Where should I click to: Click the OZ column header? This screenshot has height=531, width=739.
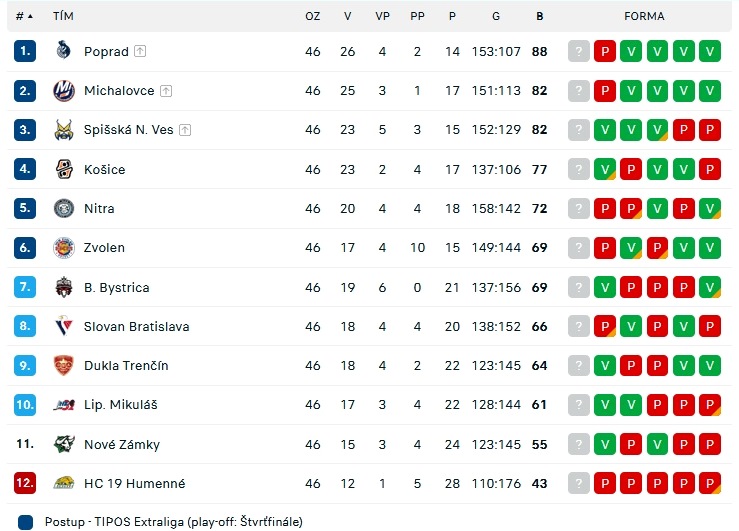[312, 16]
